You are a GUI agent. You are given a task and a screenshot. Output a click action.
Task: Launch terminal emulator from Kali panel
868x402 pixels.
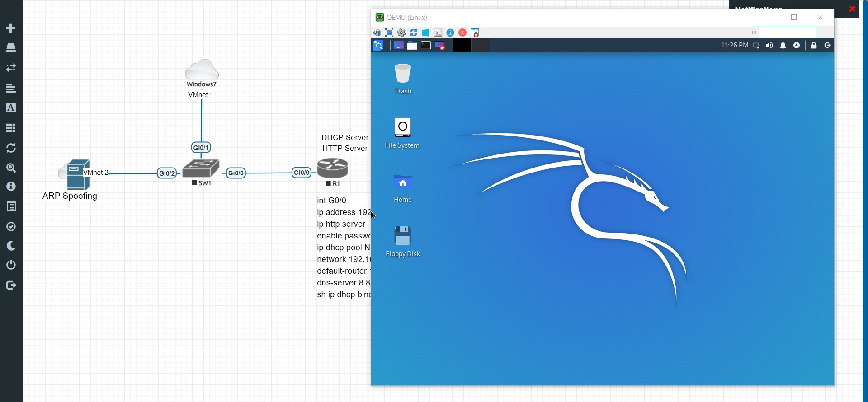(x=426, y=45)
